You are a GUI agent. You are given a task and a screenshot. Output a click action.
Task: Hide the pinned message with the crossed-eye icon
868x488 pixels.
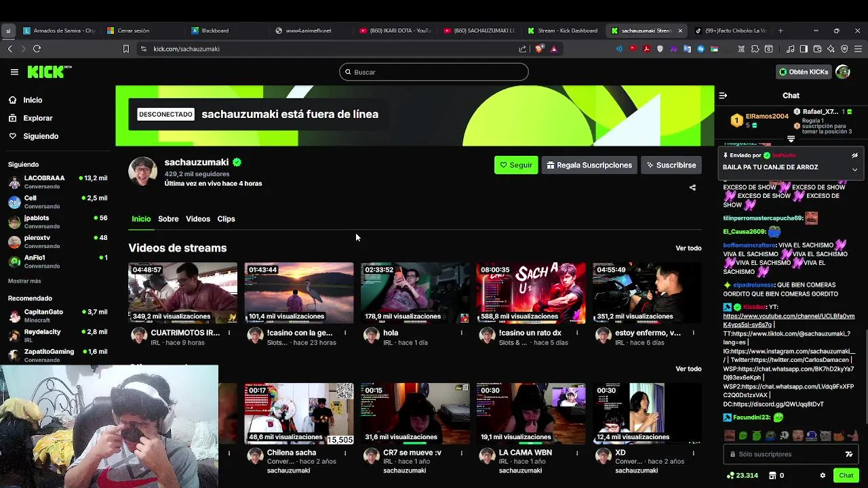coord(854,155)
